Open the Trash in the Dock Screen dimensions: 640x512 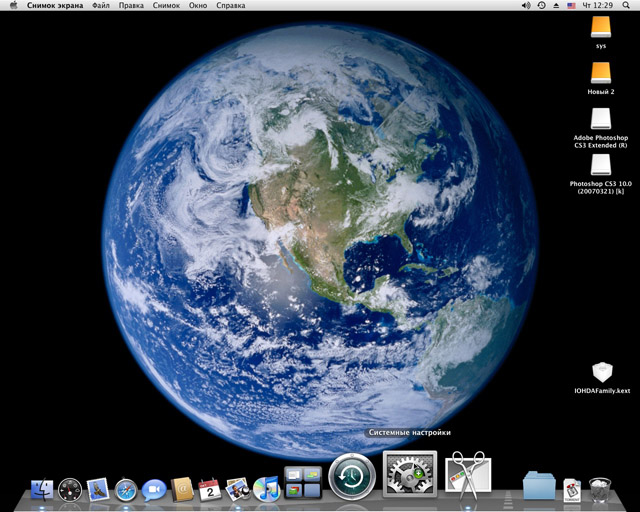click(600, 488)
